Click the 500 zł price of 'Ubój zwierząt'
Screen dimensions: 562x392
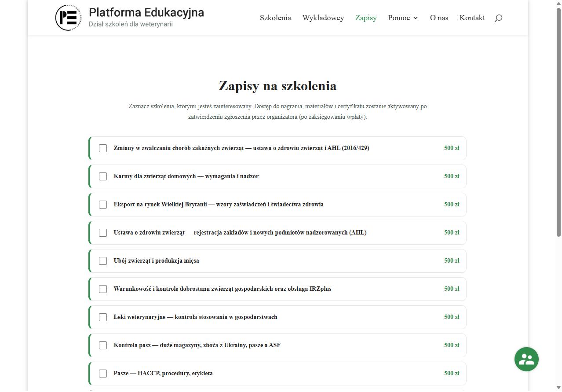pos(452,260)
